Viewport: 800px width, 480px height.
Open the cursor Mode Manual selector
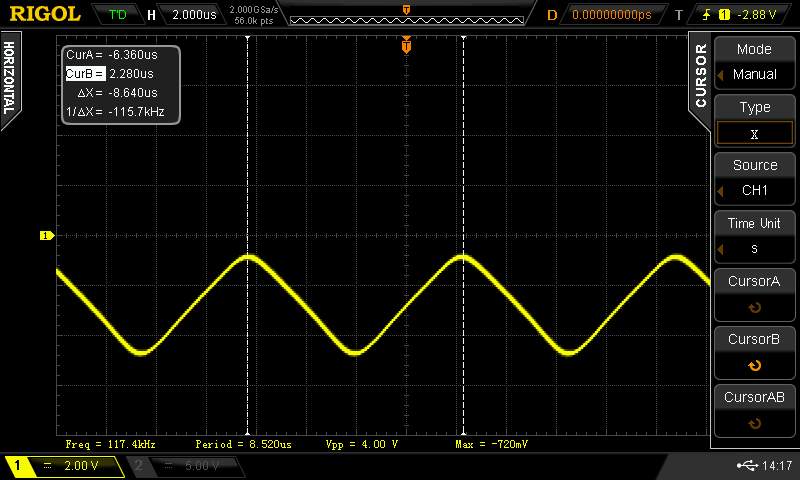[754, 62]
